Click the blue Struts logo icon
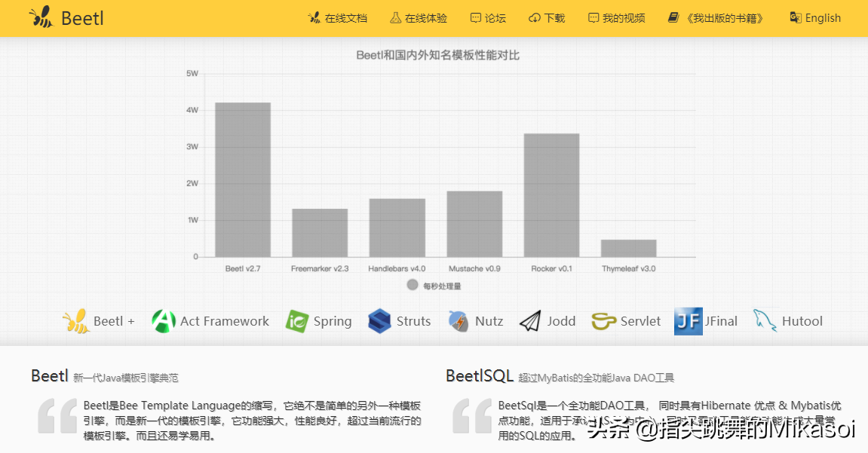The image size is (868, 453). 380,321
